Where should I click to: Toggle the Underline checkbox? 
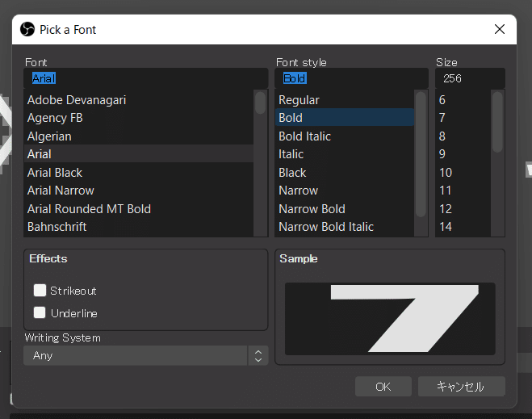(x=40, y=313)
